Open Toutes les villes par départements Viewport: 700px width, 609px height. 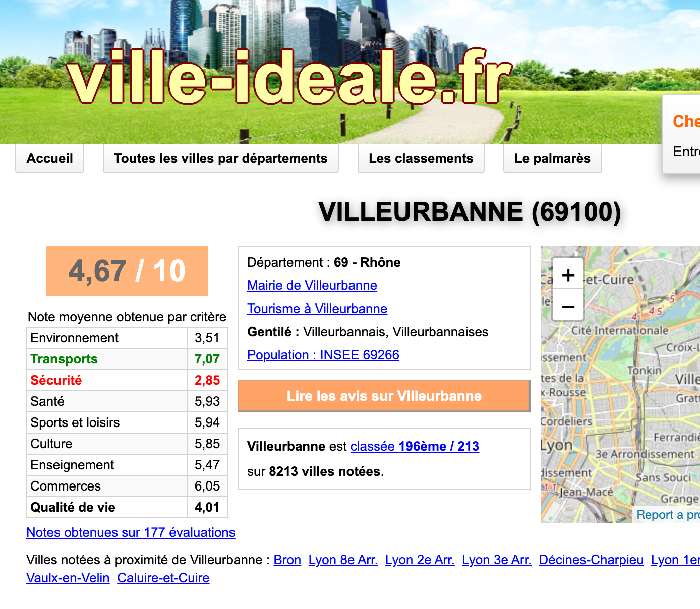[x=220, y=158]
